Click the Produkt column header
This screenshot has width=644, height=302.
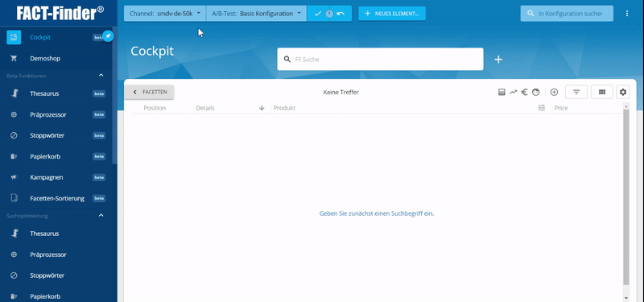pyautogui.click(x=284, y=108)
